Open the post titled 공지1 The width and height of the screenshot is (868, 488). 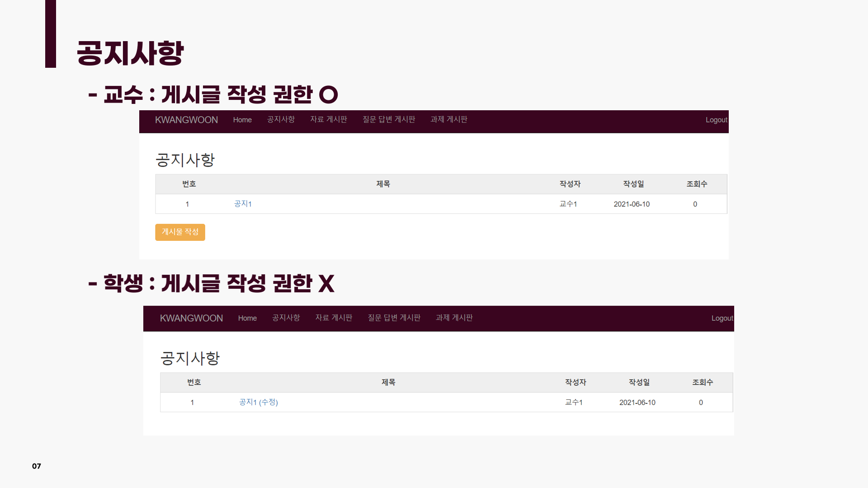pyautogui.click(x=242, y=204)
